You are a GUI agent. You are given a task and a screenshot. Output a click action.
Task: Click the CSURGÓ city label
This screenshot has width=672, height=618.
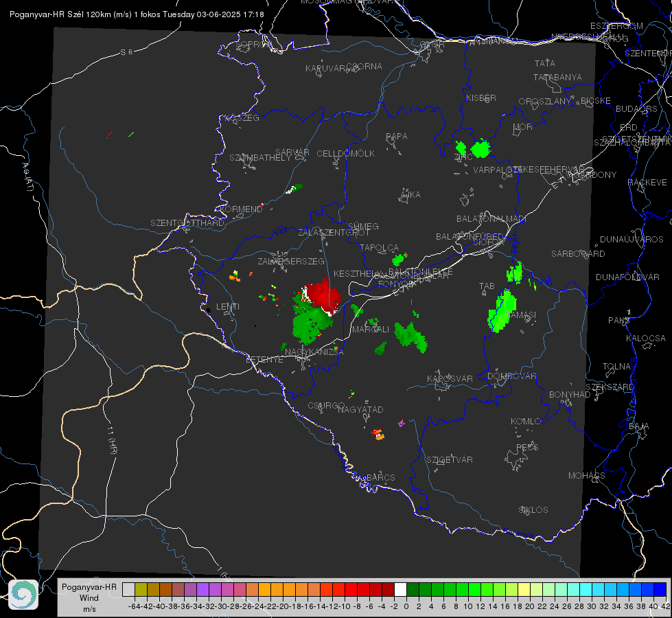pos(326,405)
